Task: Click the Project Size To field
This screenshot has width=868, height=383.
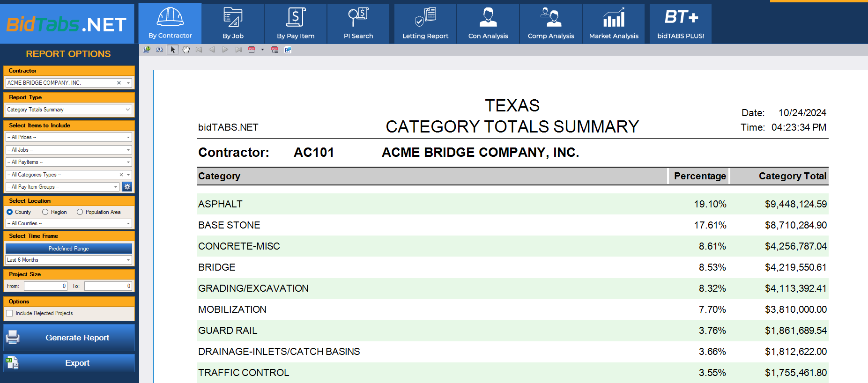Action: pyautogui.click(x=108, y=286)
